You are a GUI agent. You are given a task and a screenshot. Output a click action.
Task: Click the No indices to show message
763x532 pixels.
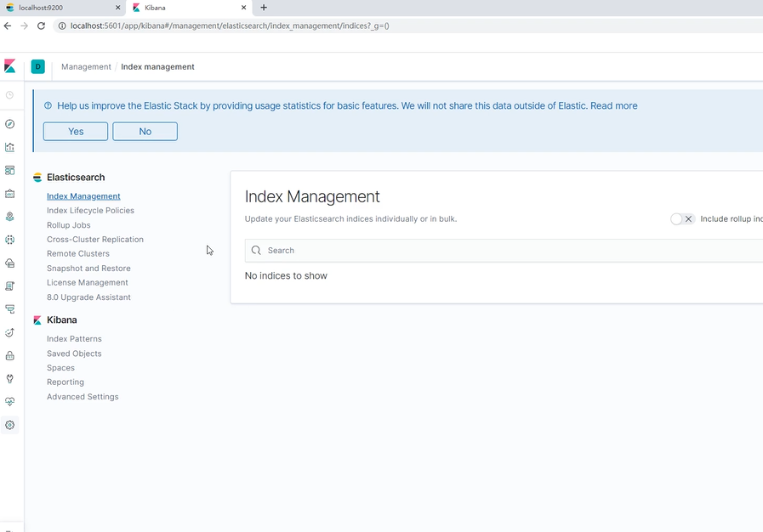click(x=286, y=275)
